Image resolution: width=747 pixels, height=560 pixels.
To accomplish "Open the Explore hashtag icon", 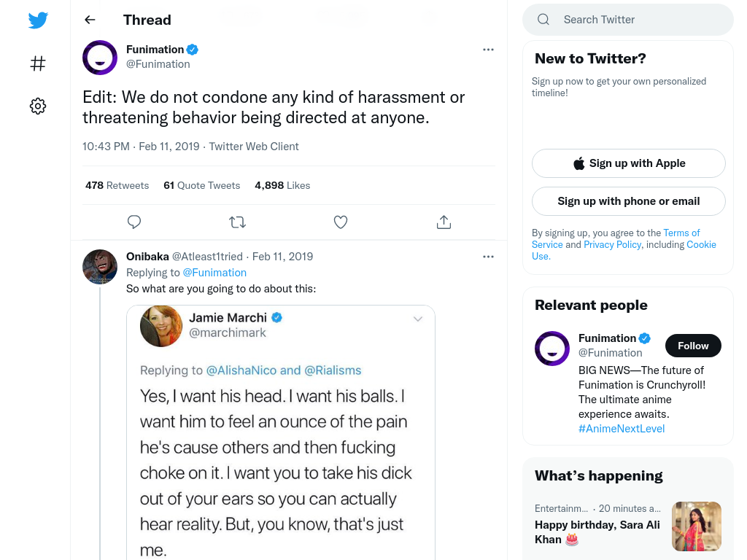I will click(x=38, y=63).
